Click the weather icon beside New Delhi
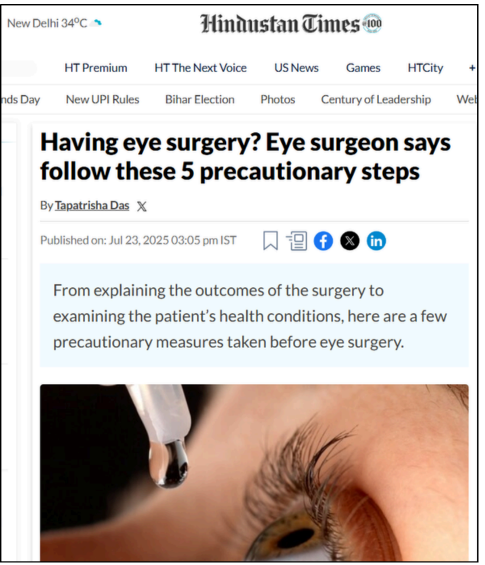The width and height of the screenshot is (485, 565). click(96, 23)
